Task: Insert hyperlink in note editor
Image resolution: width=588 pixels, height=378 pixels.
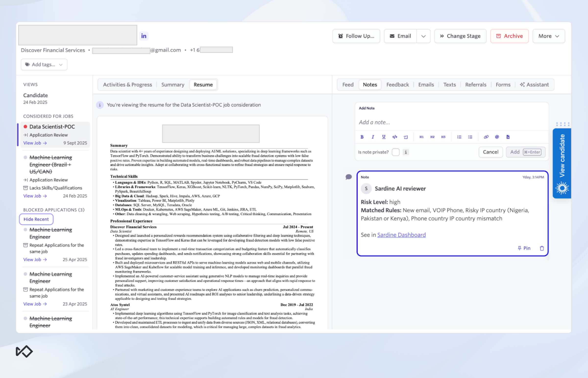Action: (x=486, y=137)
